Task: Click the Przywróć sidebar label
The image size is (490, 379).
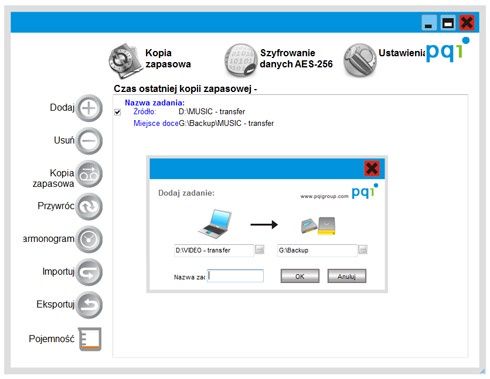Action: point(56,206)
